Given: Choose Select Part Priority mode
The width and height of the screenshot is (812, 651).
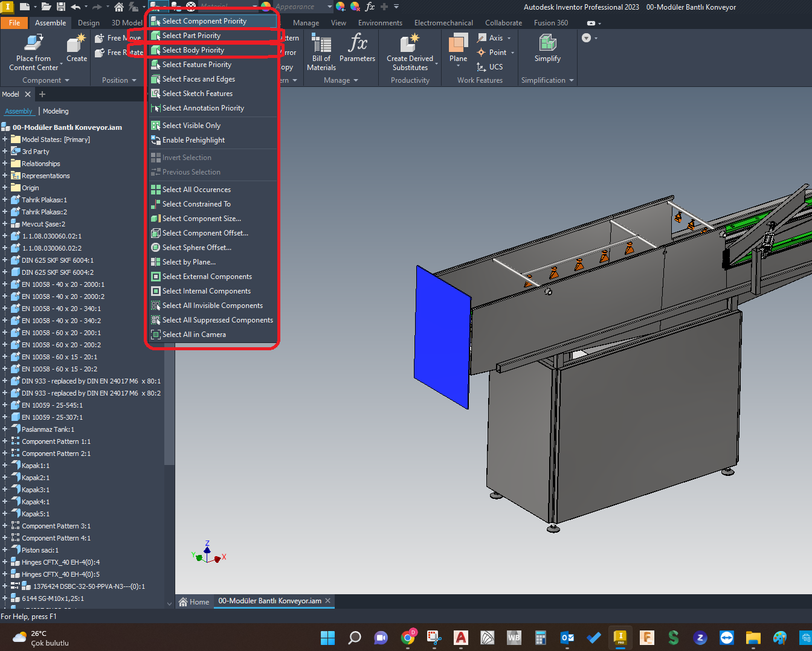Looking at the screenshot, I should [192, 36].
